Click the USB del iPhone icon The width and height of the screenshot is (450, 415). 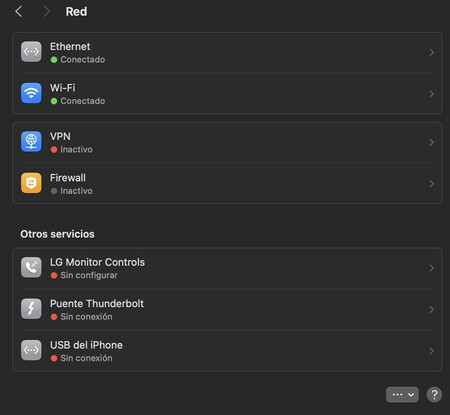click(x=31, y=350)
